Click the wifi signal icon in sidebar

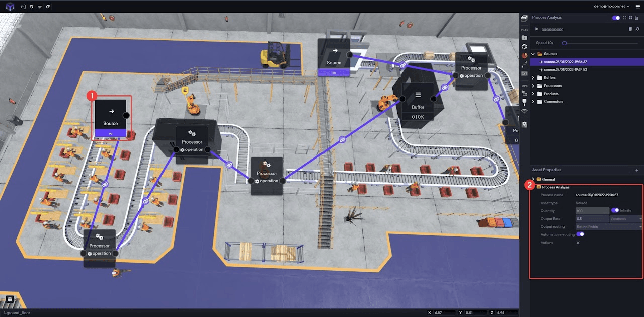[x=524, y=111]
